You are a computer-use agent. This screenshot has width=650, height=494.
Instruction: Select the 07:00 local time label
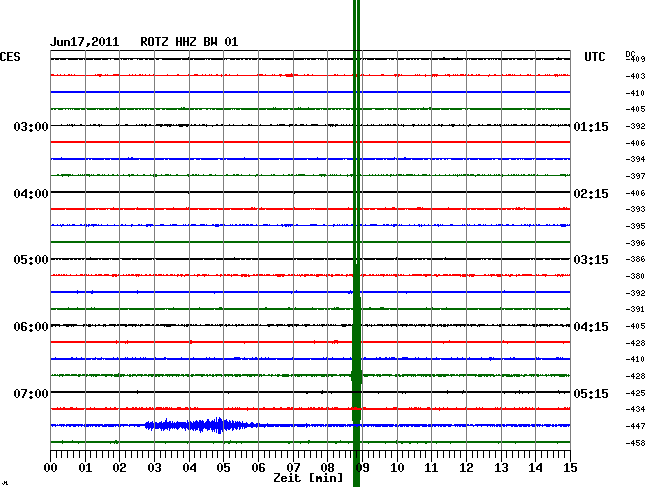tap(31, 393)
